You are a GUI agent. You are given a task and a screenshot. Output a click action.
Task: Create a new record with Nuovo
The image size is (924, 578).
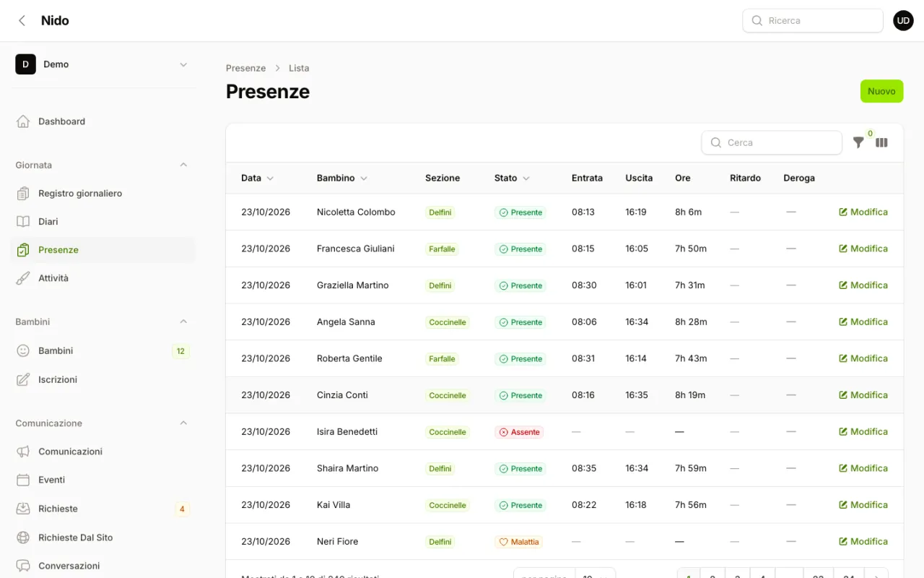(881, 91)
